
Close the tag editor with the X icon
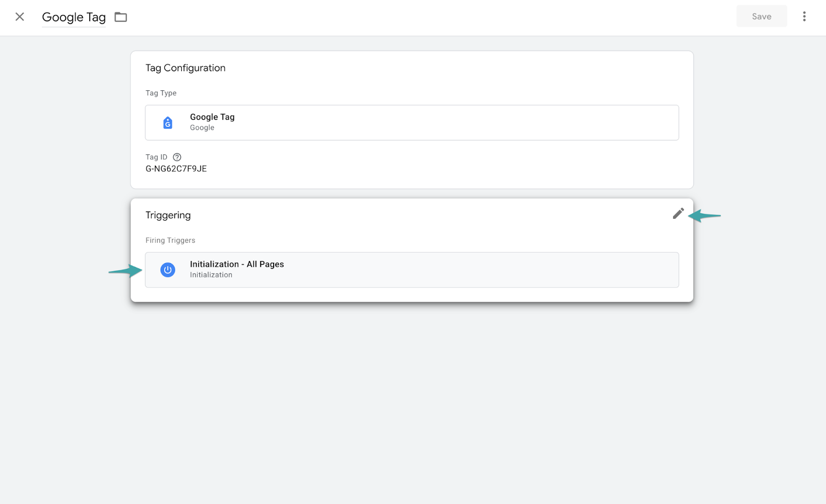point(20,17)
